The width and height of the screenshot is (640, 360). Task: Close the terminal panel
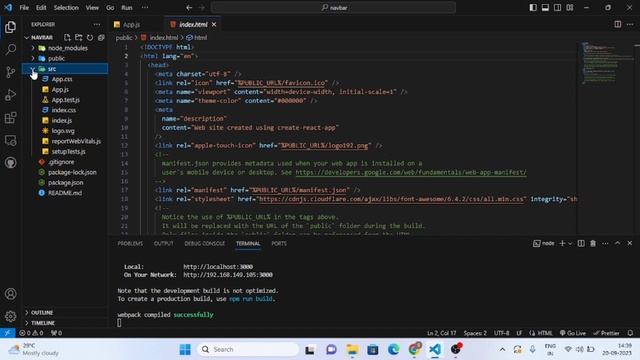pyautogui.click(x=630, y=243)
